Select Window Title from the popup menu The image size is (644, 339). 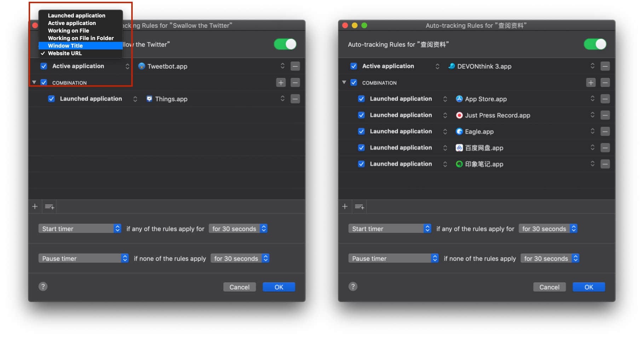(65, 46)
